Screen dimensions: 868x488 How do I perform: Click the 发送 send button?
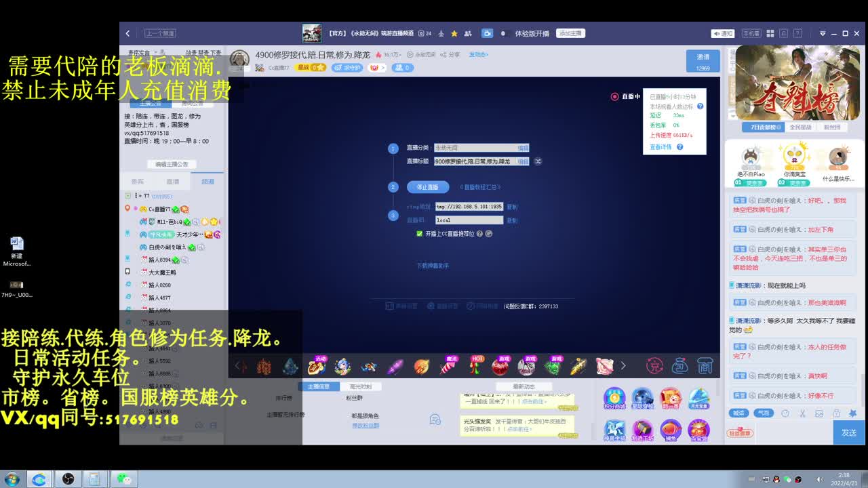click(x=849, y=432)
